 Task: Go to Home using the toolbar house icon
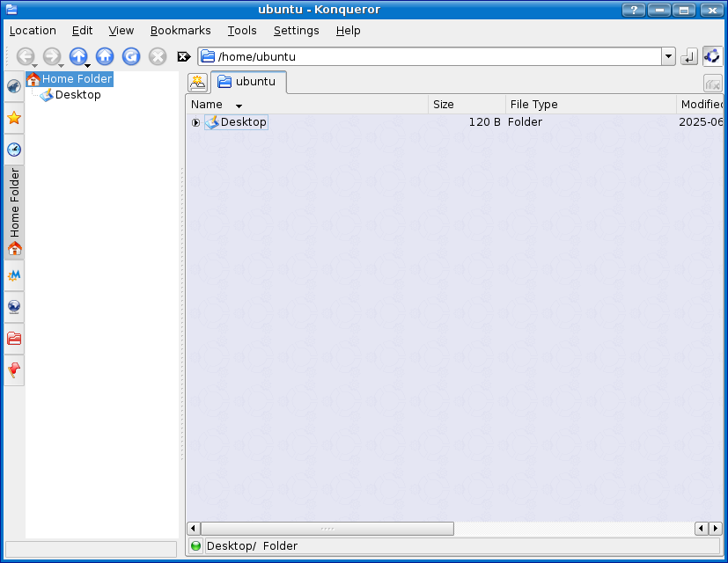pos(105,56)
